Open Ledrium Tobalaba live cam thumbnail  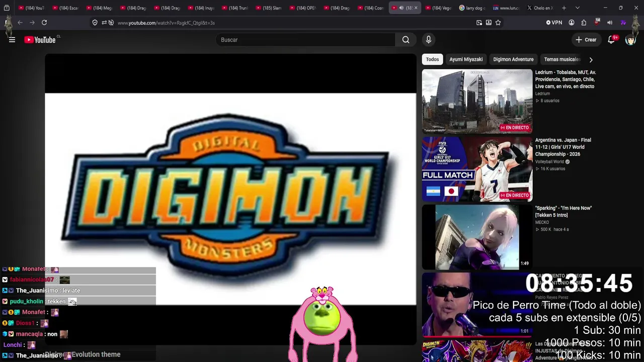477,101
